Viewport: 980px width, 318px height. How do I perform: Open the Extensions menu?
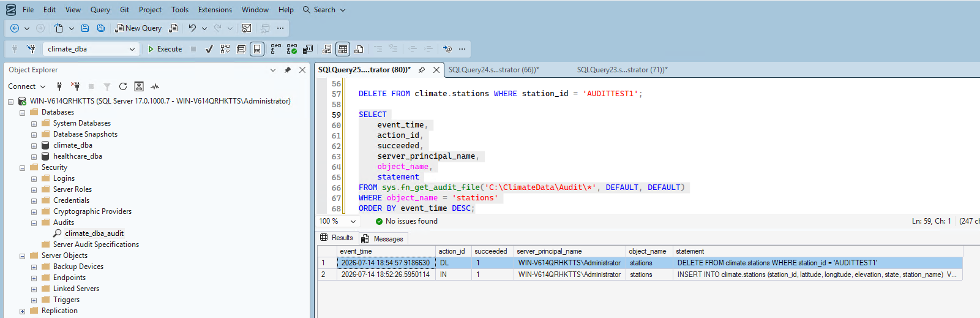215,10
